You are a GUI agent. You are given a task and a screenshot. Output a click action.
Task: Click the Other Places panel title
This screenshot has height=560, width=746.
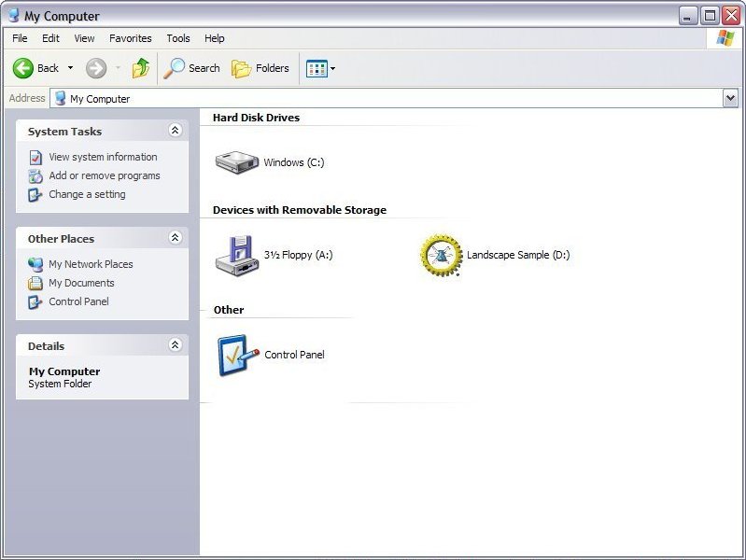[x=61, y=239]
